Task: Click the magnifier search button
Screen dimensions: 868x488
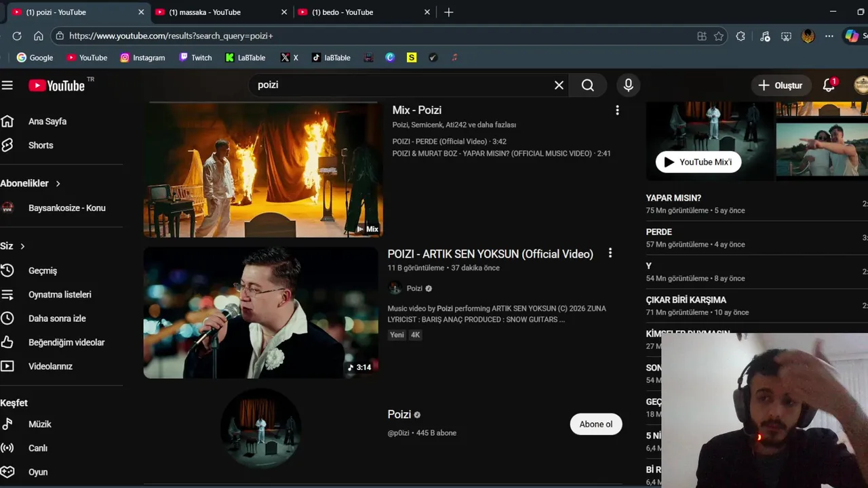Action: coord(588,85)
